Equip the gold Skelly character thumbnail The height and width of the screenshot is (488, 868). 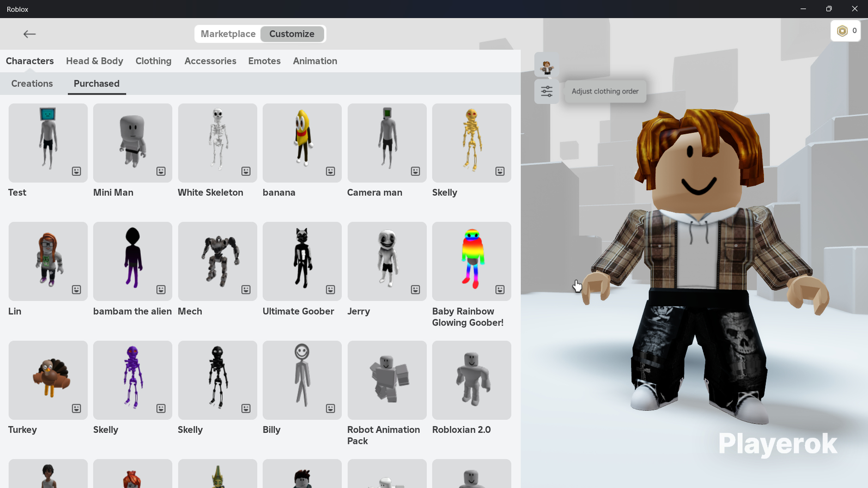[x=472, y=143]
